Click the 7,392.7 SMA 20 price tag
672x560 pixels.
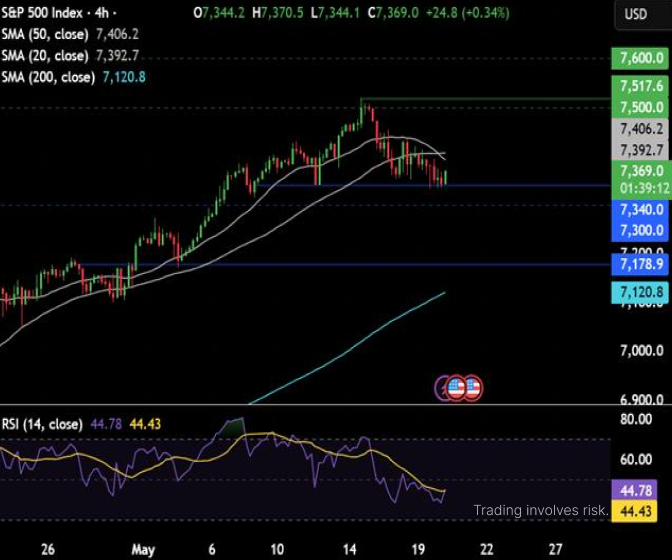coord(640,150)
